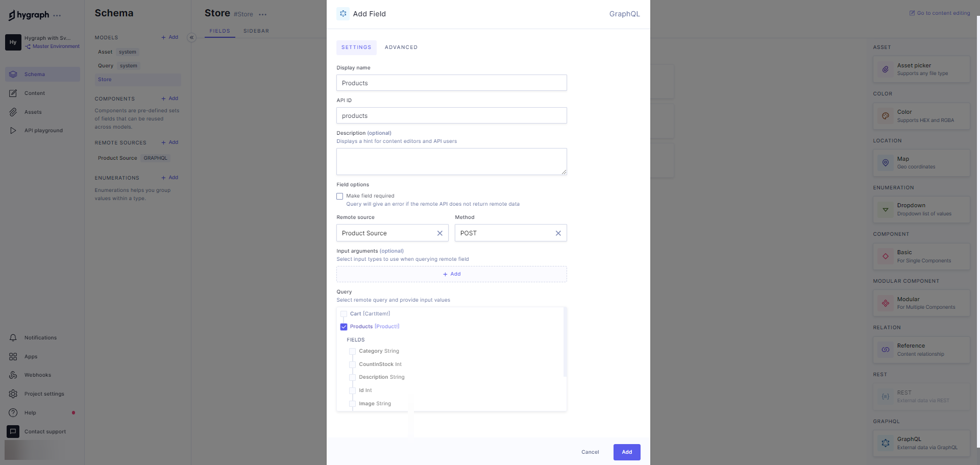Select the Map location field icon

click(x=886, y=163)
